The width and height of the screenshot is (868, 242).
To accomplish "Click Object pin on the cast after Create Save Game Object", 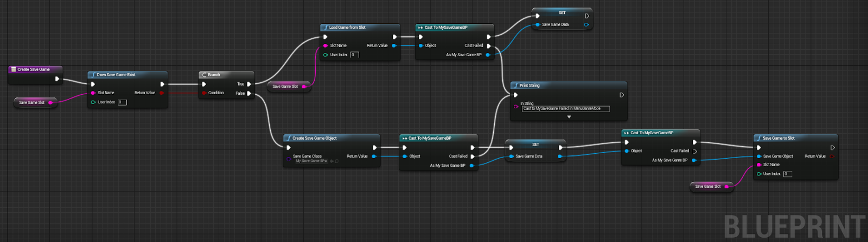I will 405,156.
